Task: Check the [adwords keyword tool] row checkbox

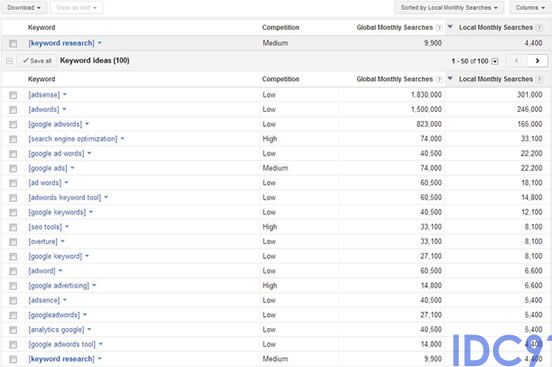Action: [x=13, y=198]
